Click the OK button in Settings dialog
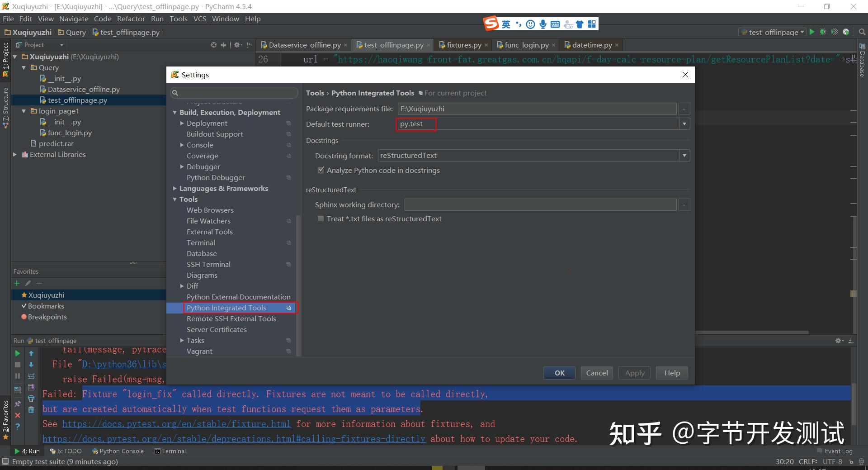 pos(559,373)
